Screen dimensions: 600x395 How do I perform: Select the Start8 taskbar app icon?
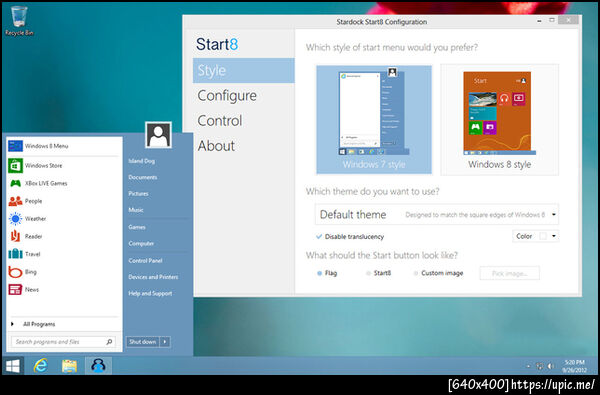point(98,366)
